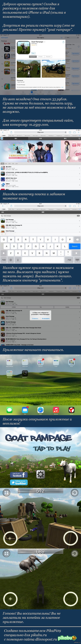Open Ricochet Rampage result behind the dialog
Screen dimensions: 81x644
(x=40, y=323)
